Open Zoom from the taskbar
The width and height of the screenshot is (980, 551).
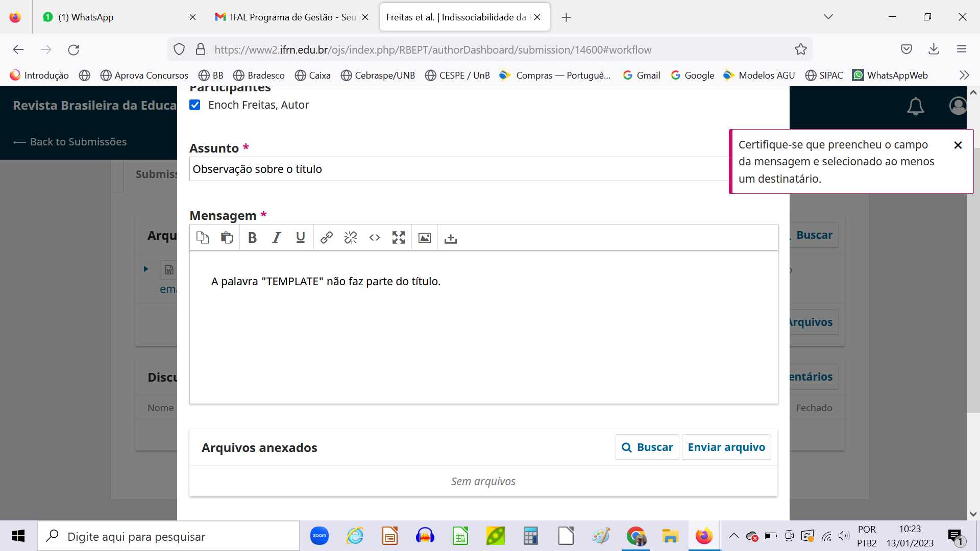point(320,536)
